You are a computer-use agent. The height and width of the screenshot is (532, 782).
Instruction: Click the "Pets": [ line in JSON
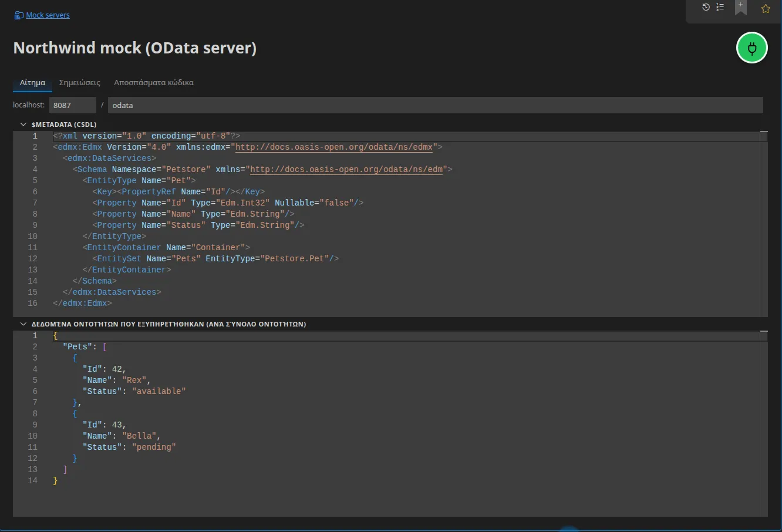85,346
